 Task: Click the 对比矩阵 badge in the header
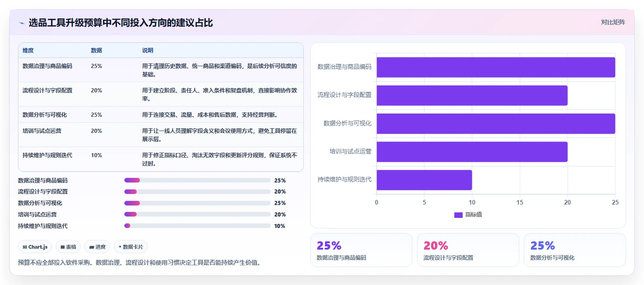613,22
